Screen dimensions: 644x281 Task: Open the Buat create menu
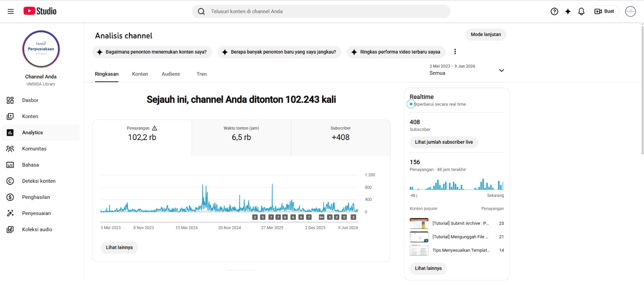[x=605, y=11]
